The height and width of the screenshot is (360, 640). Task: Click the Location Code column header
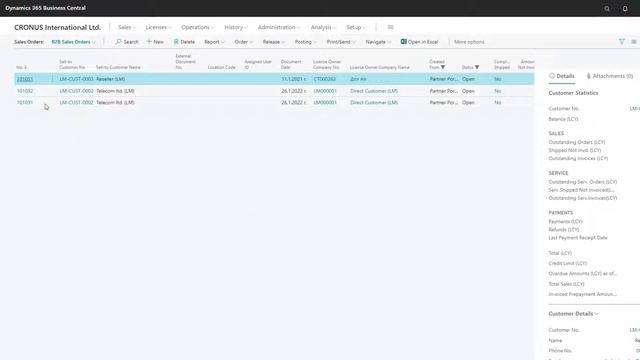click(x=221, y=67)
